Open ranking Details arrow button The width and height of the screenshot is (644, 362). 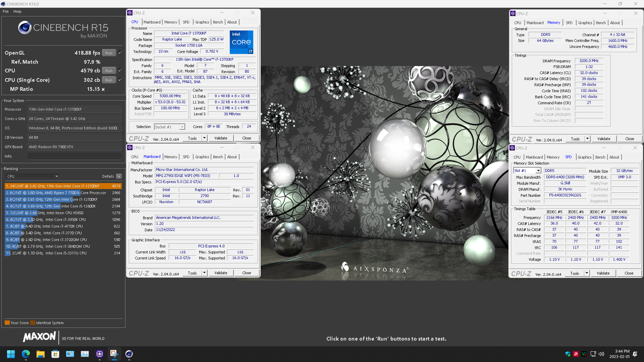pyautogui.click(x=119, y=176)
